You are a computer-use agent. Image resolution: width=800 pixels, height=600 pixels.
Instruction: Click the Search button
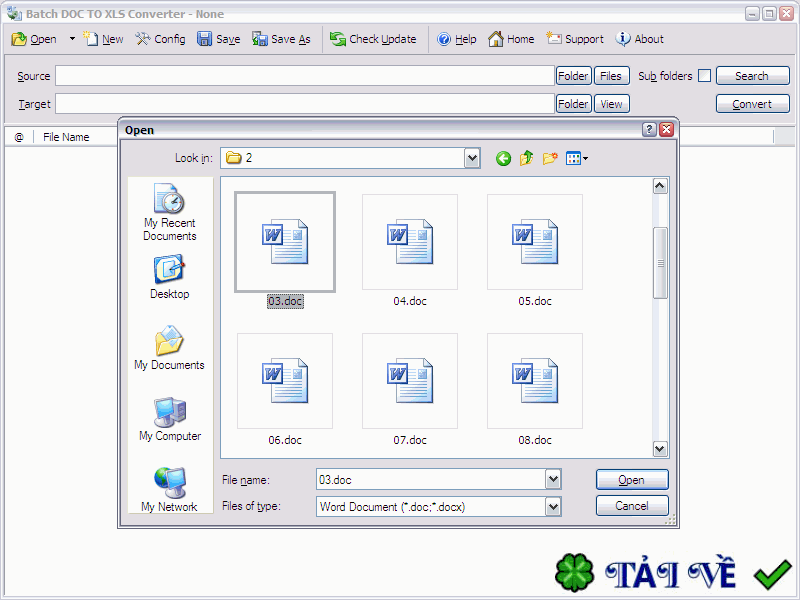tap(753, 76)
